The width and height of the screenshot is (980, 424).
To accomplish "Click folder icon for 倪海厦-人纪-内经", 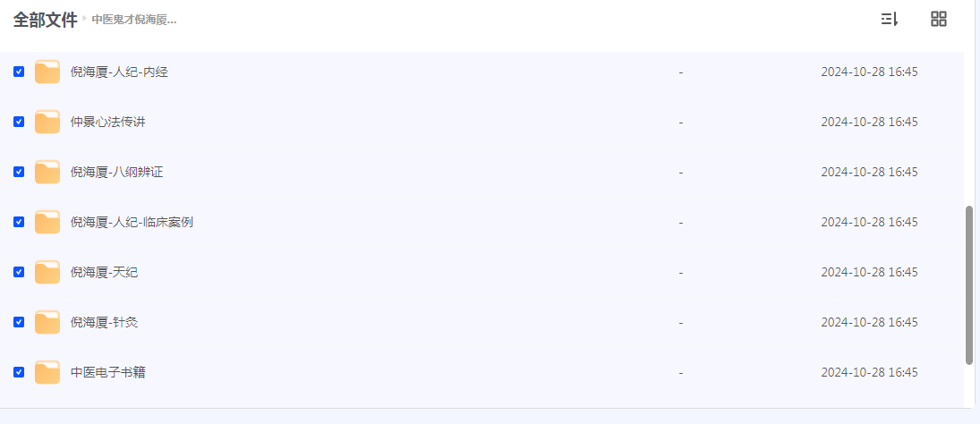I will pyautogui.click(x=47, y=72).
